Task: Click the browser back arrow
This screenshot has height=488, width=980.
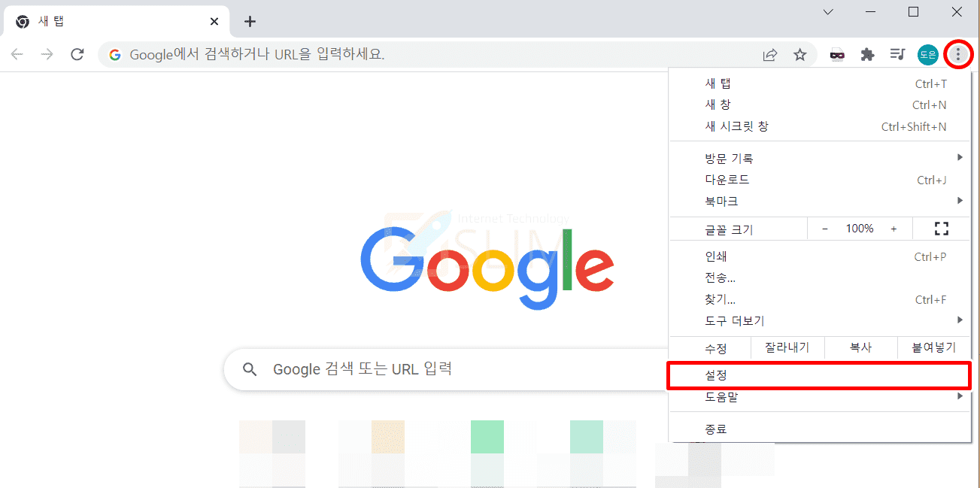Action: tap(17, 54)
